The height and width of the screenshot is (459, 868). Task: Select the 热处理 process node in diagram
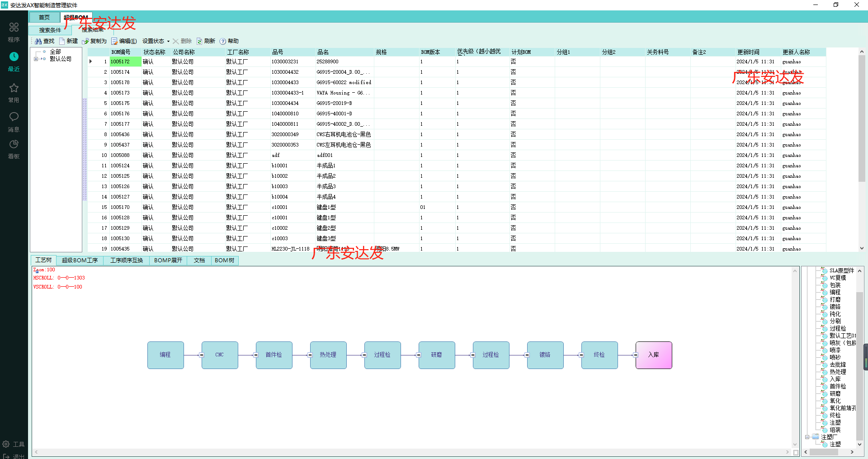(x=328, y=355)
